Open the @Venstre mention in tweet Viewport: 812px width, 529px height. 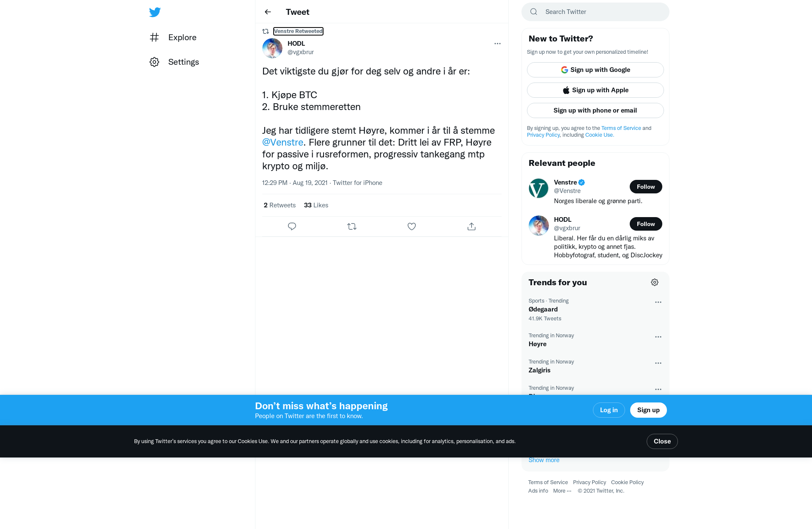(283, 142)
